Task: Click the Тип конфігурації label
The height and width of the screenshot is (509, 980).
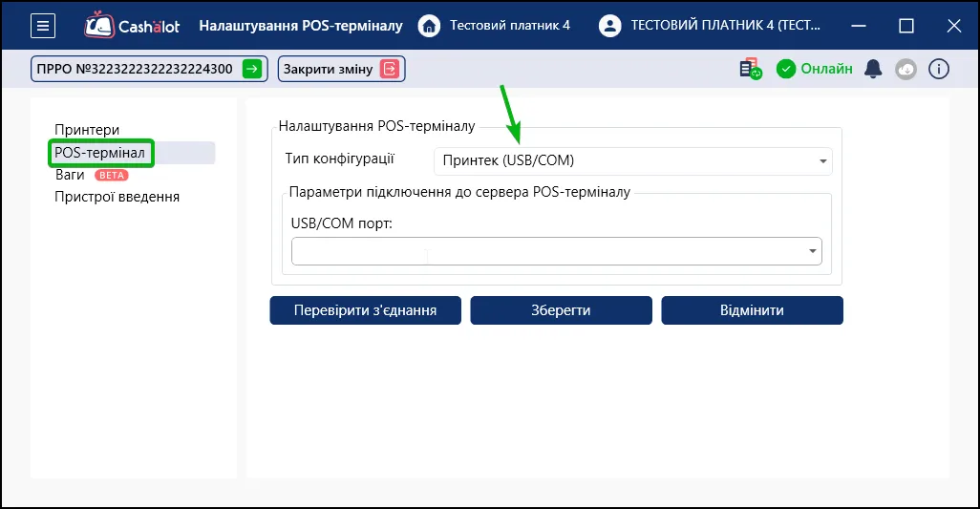Action: 340,159
